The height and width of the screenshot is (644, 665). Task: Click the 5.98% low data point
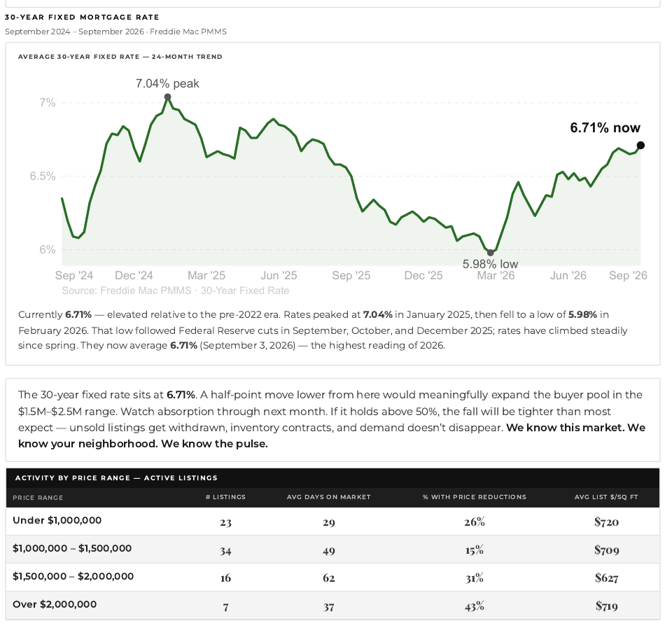491,253
